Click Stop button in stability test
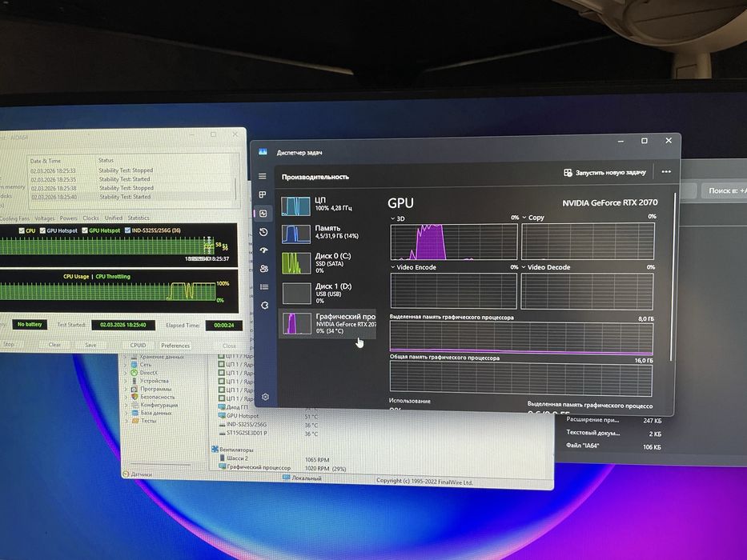Image resolution: width=747 pixels, height=560 pixels. (x=9, y=344)
